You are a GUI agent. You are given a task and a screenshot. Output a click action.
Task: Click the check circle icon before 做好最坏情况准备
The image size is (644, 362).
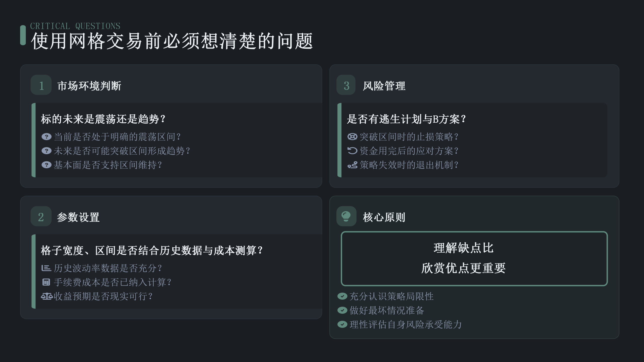[342, 310]
